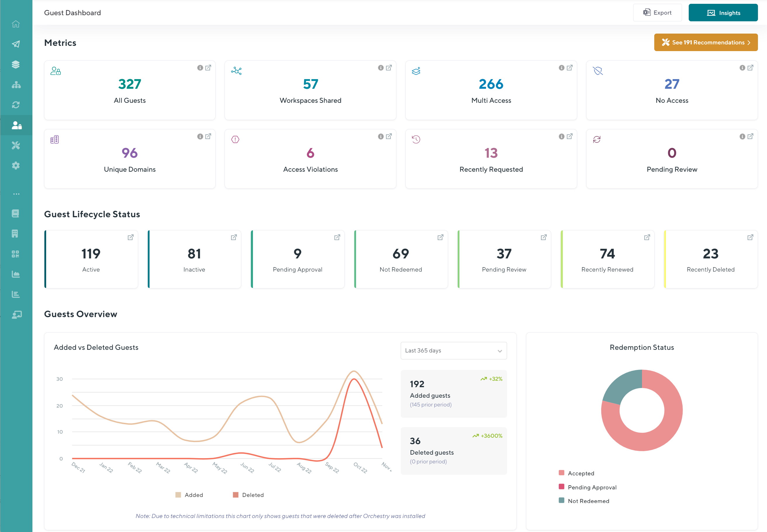Open the 119 Active guests card
767x532 pixels.
91,259
